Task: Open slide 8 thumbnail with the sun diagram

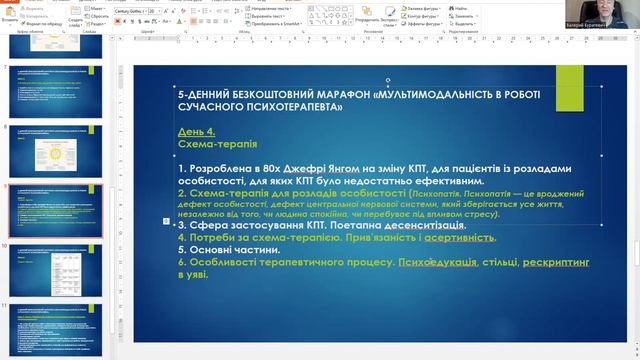Action: [56, 151]
